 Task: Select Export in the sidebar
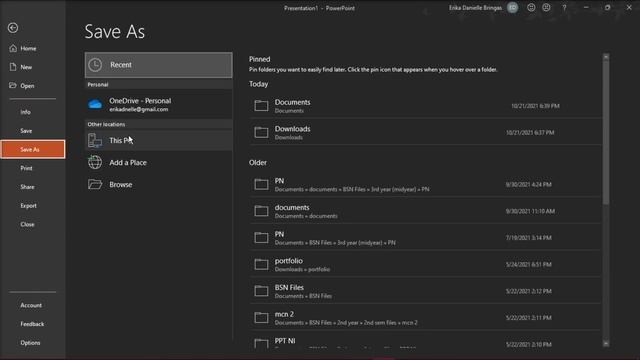tap(33, 206)
